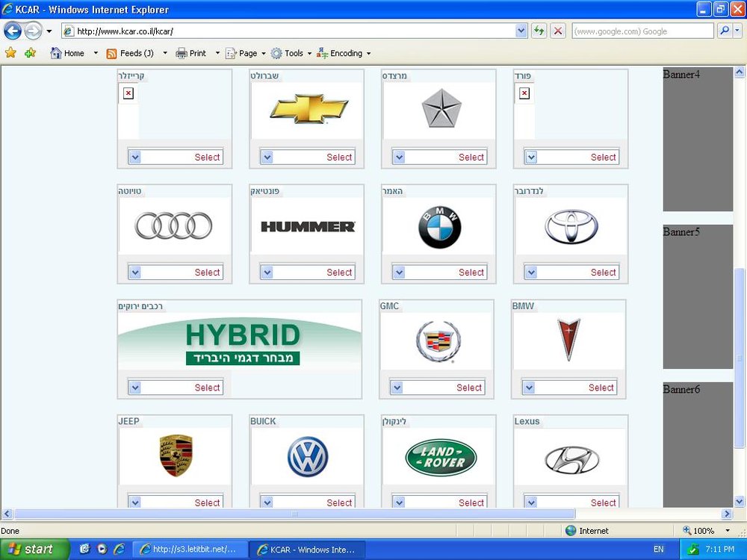
Task: Open the Encoding menu
Action: 343,53
